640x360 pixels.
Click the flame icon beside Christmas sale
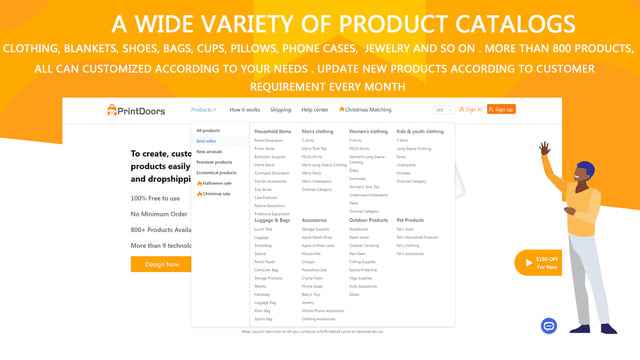coord(200,194)
